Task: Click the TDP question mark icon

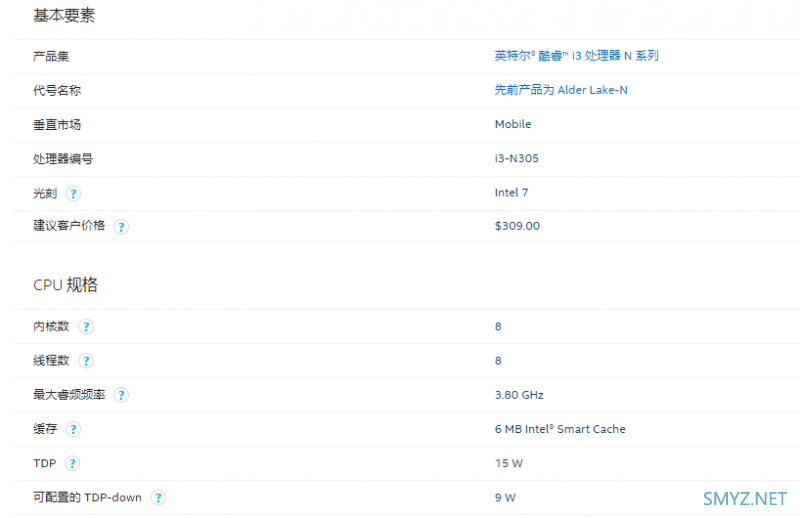Action: click(72, 463)
